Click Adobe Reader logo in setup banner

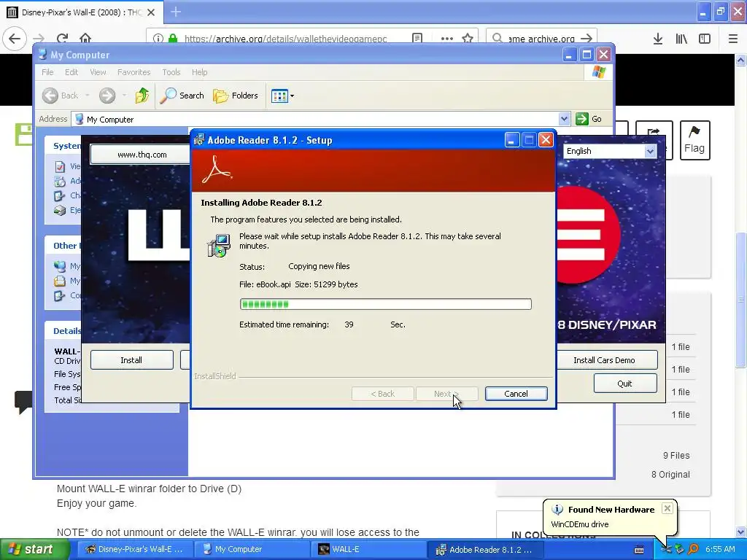(217, 169)
